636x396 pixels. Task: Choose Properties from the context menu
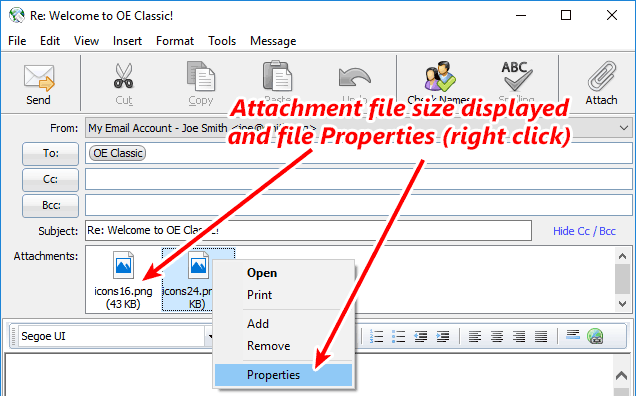tap(284, 375)
